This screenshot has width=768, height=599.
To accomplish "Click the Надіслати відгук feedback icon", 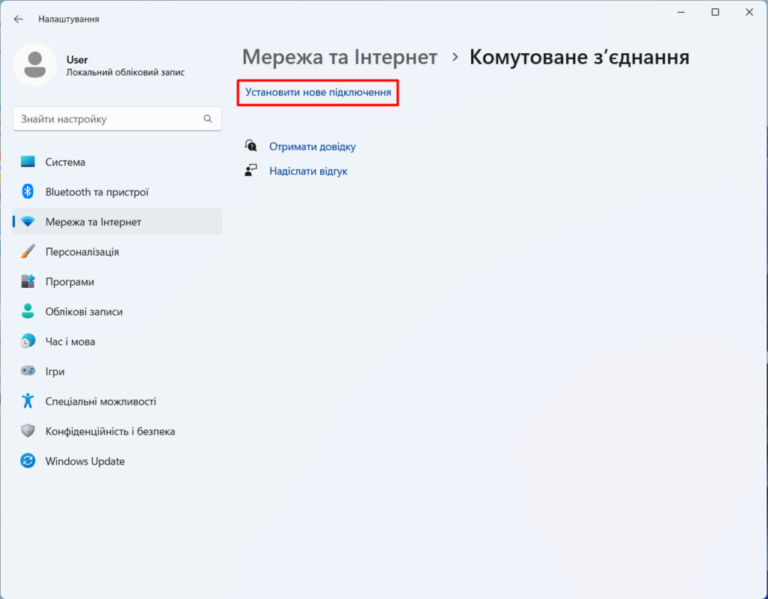I will pos(252,171).
